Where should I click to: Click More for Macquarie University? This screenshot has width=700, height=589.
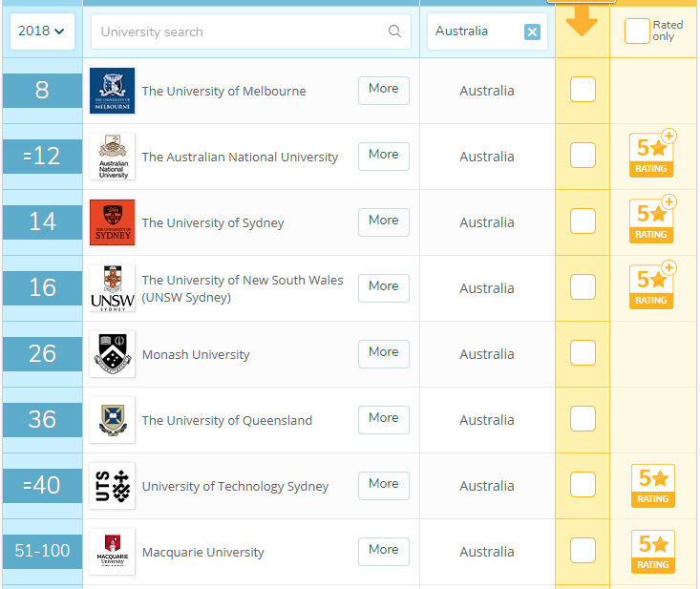click(x=384, y=552)
